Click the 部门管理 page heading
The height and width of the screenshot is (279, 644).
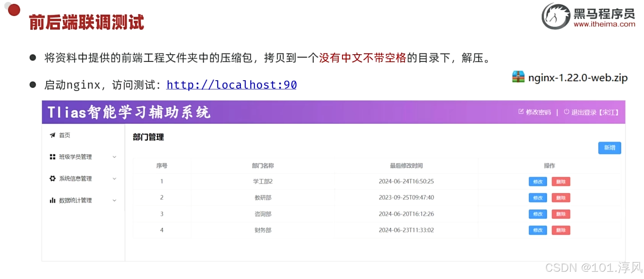coord(148,137)
